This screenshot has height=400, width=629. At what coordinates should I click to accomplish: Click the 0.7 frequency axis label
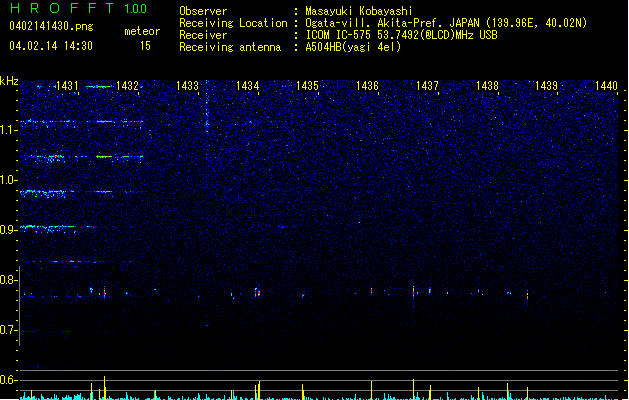8,330
